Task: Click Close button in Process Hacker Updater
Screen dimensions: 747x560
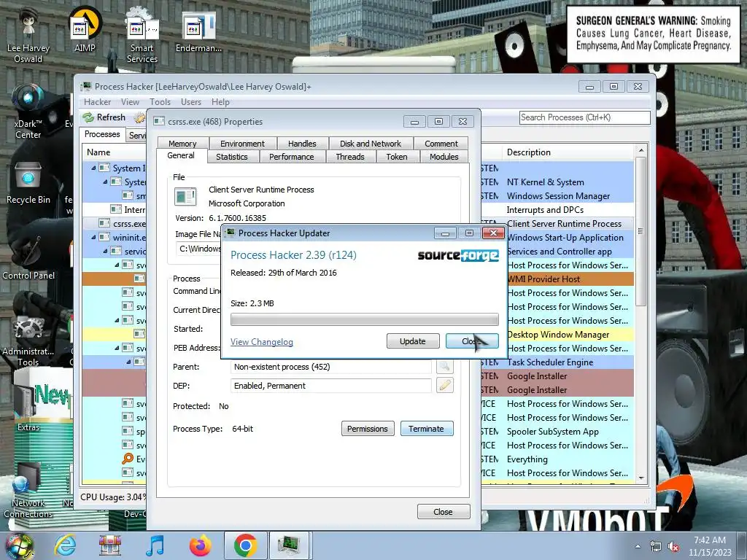Action: pyautogui.click(x=472, y=341)
